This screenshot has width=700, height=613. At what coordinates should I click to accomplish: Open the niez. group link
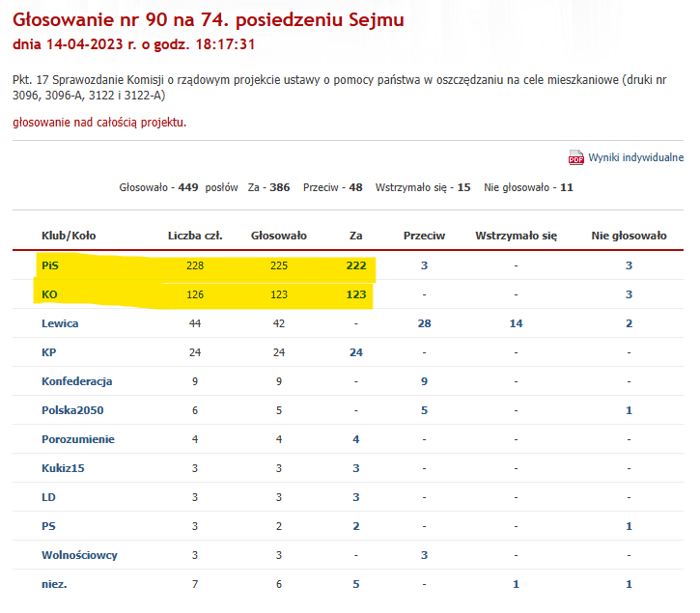[54, 584]
